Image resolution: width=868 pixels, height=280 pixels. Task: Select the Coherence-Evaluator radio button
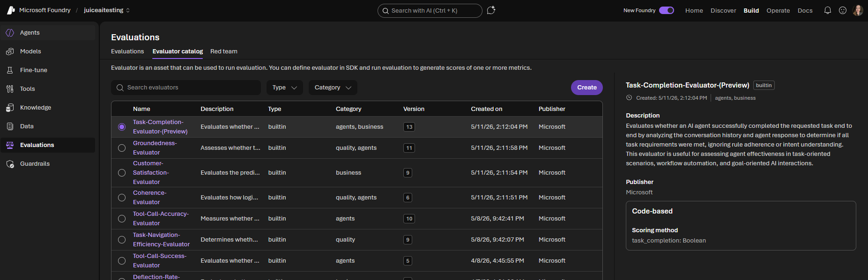[122, 198]
